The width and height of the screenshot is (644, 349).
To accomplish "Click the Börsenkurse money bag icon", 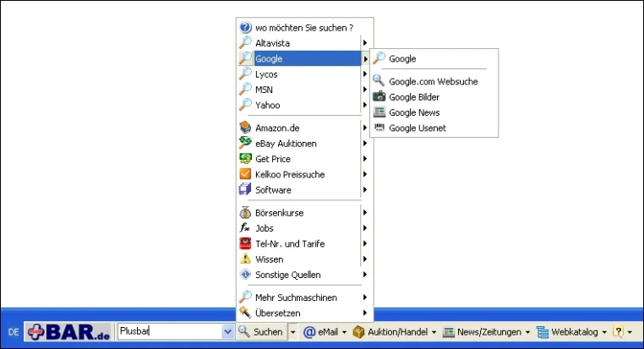I will pos(245,212).
